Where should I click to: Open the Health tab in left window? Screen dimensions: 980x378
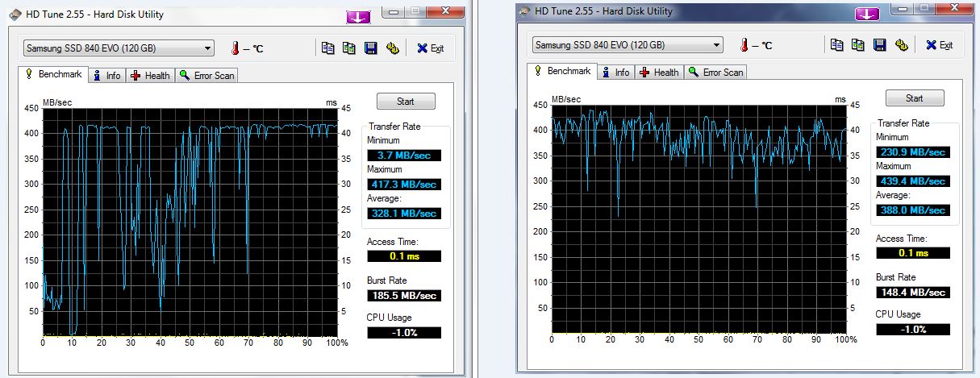point(150,75)
